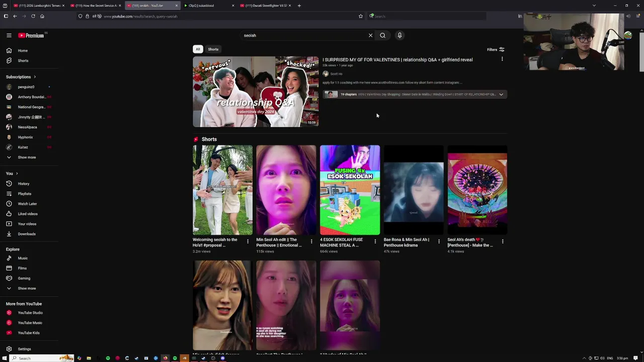This screenshot has width=644, height=362.
Task: Open options for 4 ESOK SEKOLAH short
Action: click(x=375, y=241)
